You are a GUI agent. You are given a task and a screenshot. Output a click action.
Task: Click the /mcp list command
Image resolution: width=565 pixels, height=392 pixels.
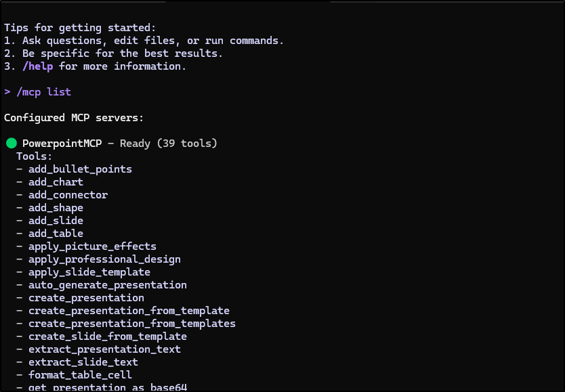[x=43, y=92]
